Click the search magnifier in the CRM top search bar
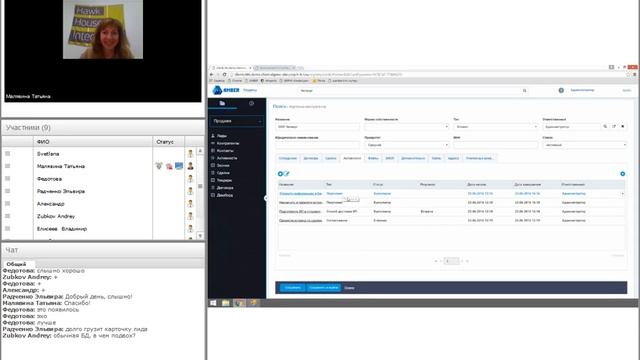Screen dimensions: 640x360 click(x=524, y=91)
